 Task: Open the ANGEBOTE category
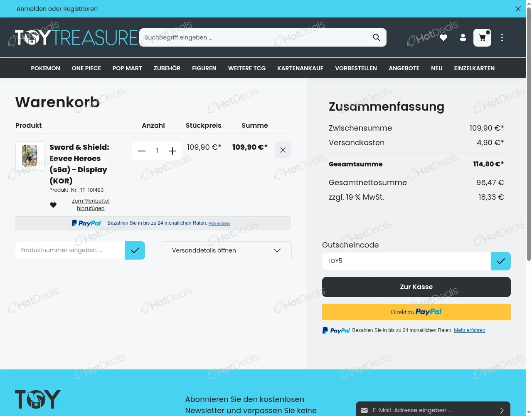(404, 68)
